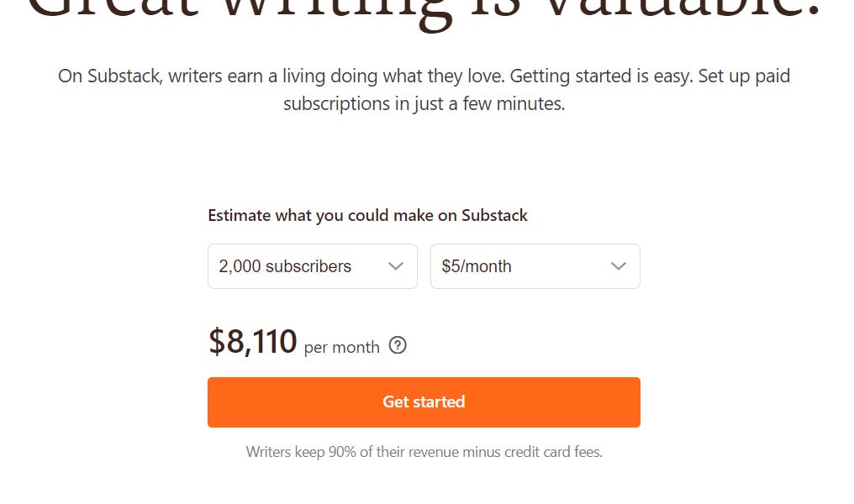Click the Substack intro paragraph about paid subscriptions
Screen dimensions: 854x504
pos(424,89)
